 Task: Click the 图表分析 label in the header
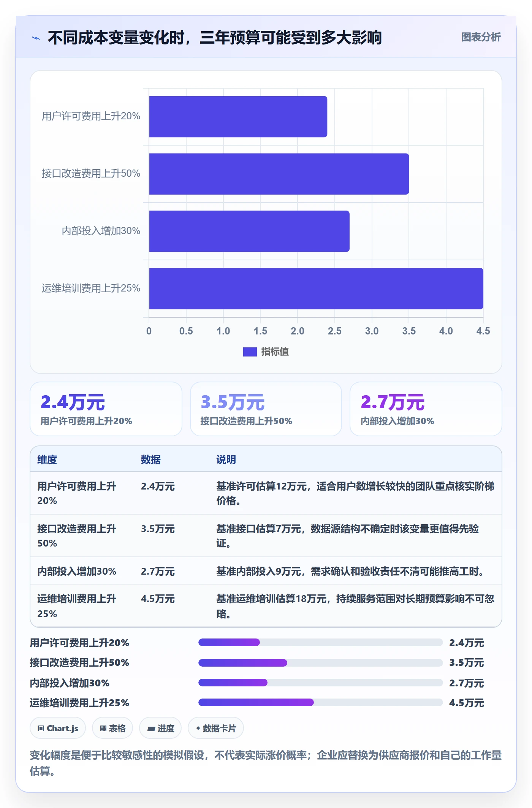click(481, 37)
